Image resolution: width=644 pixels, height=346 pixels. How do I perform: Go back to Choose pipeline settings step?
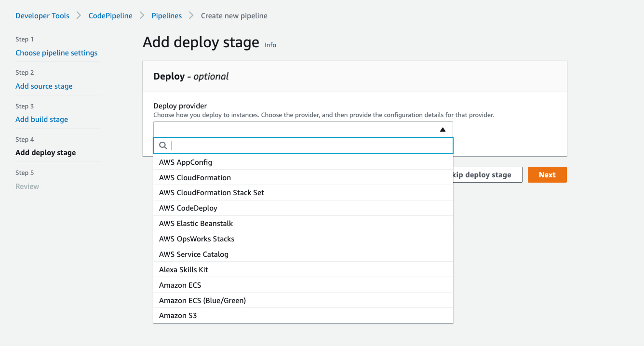point(56,53)
